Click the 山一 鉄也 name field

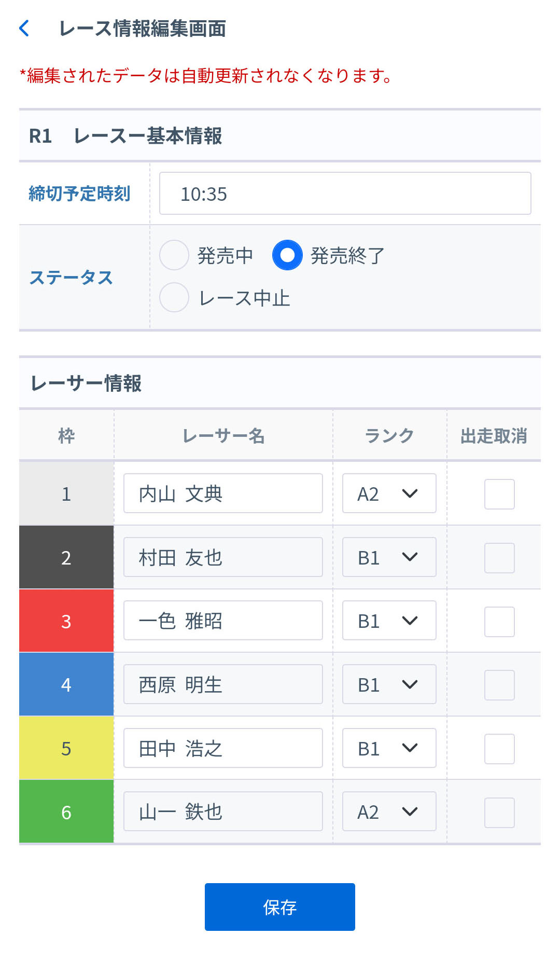[x=223, y=812]
